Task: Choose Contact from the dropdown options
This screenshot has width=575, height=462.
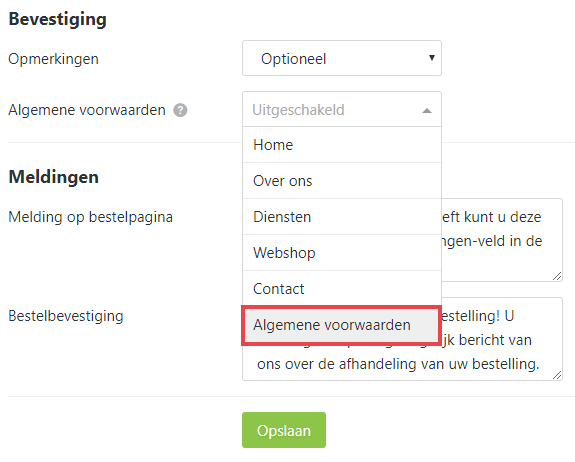Action: [342, 289]
